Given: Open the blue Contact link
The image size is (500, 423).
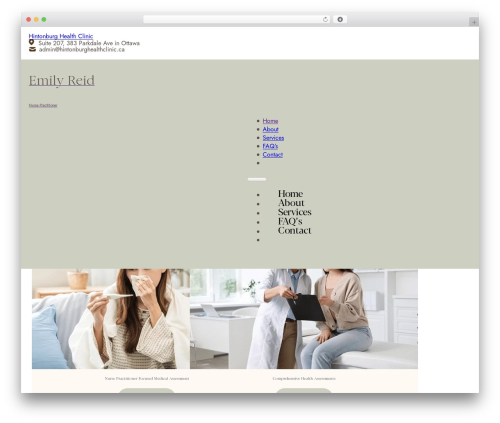Looking at the screenshot, I should coord(273,154).
